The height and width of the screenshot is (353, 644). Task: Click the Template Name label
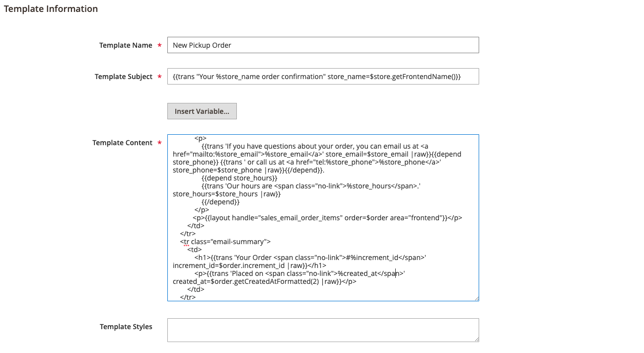click(x=126, y=45)
